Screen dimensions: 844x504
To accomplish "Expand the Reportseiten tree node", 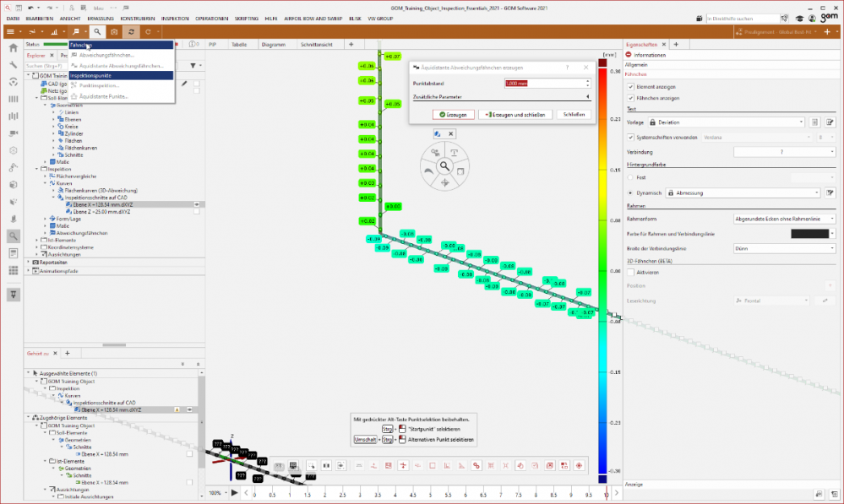I will click(29, 263).
